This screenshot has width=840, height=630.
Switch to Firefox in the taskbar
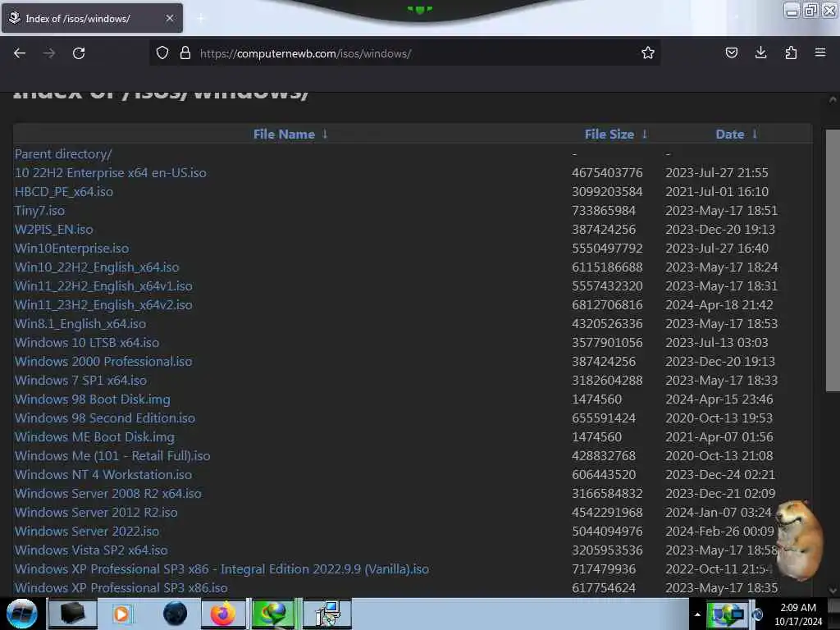point(223,614)
